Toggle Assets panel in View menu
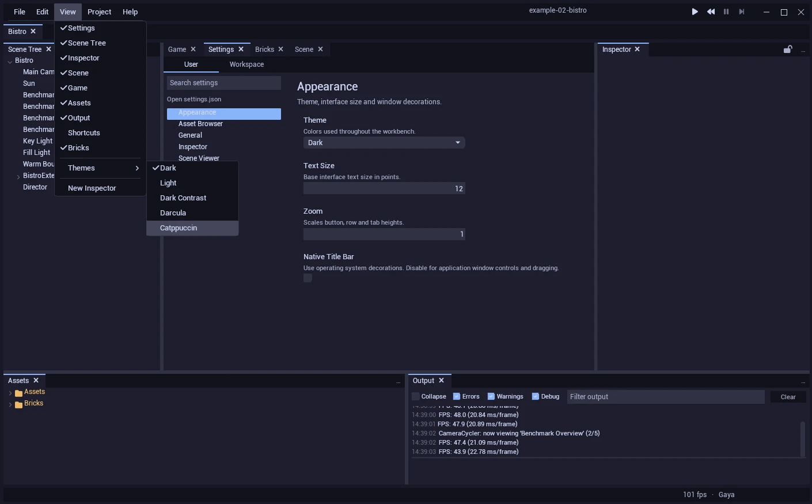Image resolution: width=812 pixels, height=504 pixels. 100,103
